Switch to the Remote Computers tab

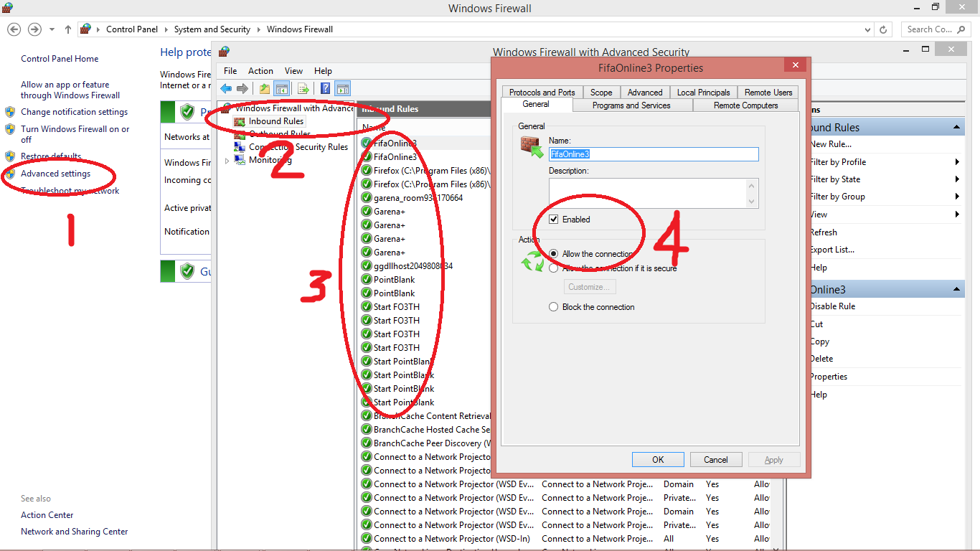[x=746, y=105]
